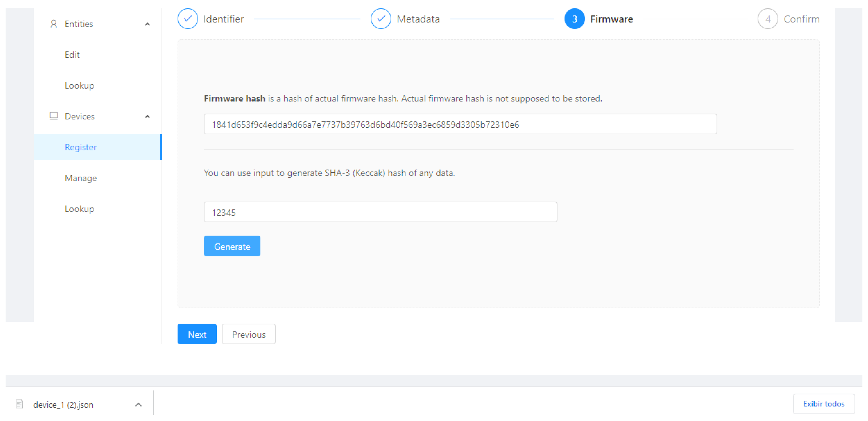Click the Firmware step number 3 circle
Screen dimensions: 868x421
click(574, 19)
